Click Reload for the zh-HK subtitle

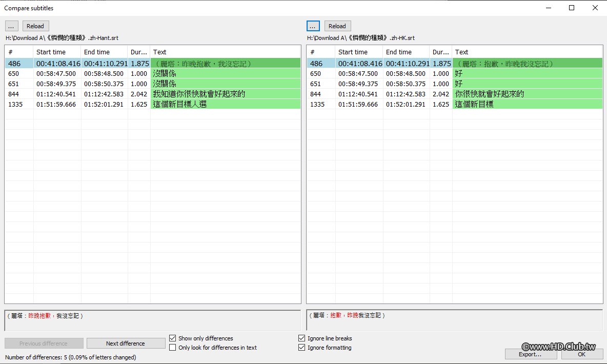337,26
